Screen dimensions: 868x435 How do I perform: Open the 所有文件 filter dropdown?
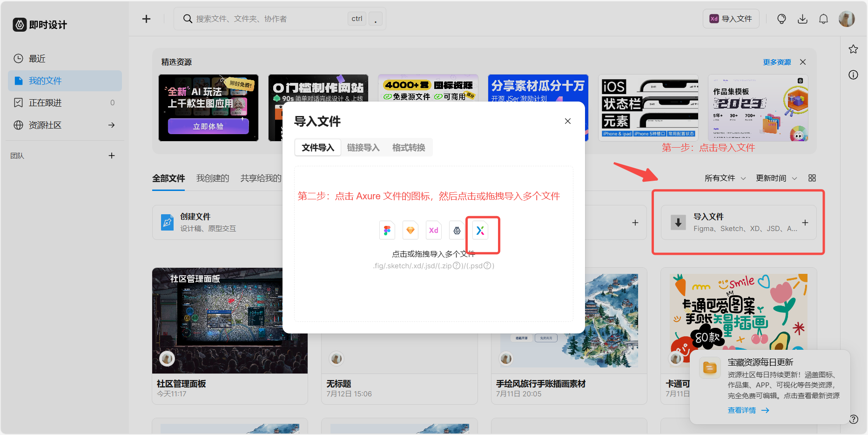tap(725, 178)
